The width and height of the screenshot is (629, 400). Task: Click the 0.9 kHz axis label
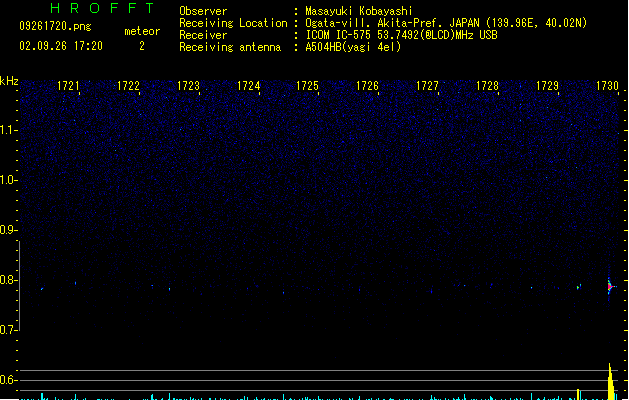coord(8,230)
